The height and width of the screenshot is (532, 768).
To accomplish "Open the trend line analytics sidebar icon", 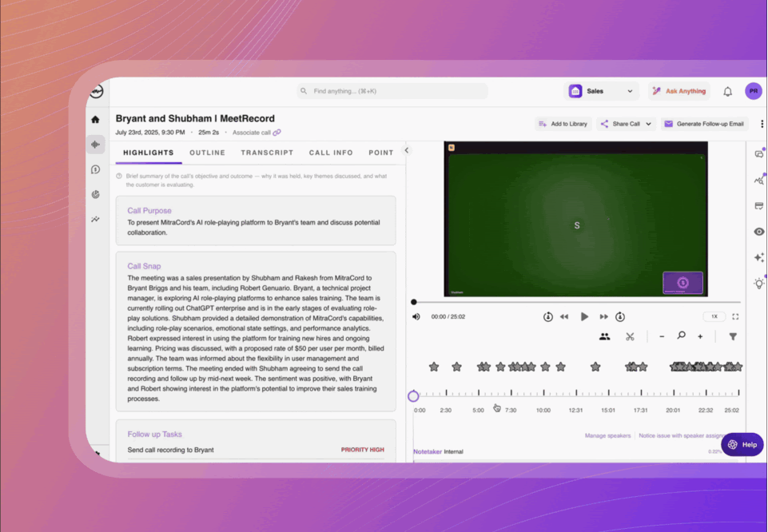I will pos(96,219).
